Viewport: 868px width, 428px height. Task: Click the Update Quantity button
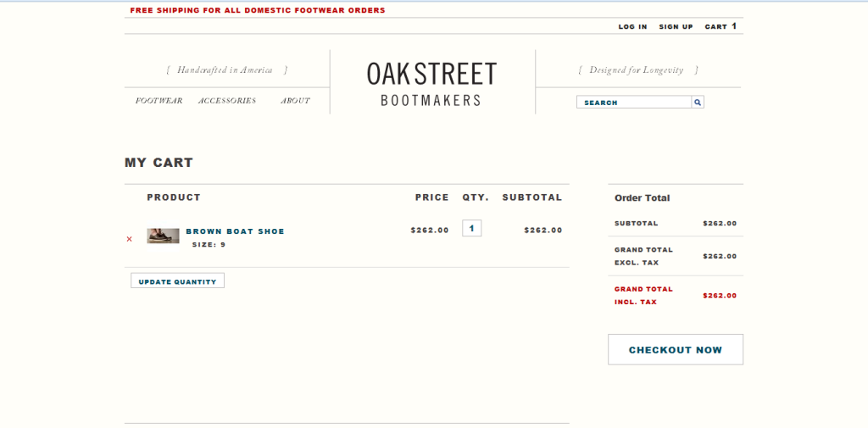point(178,281)
